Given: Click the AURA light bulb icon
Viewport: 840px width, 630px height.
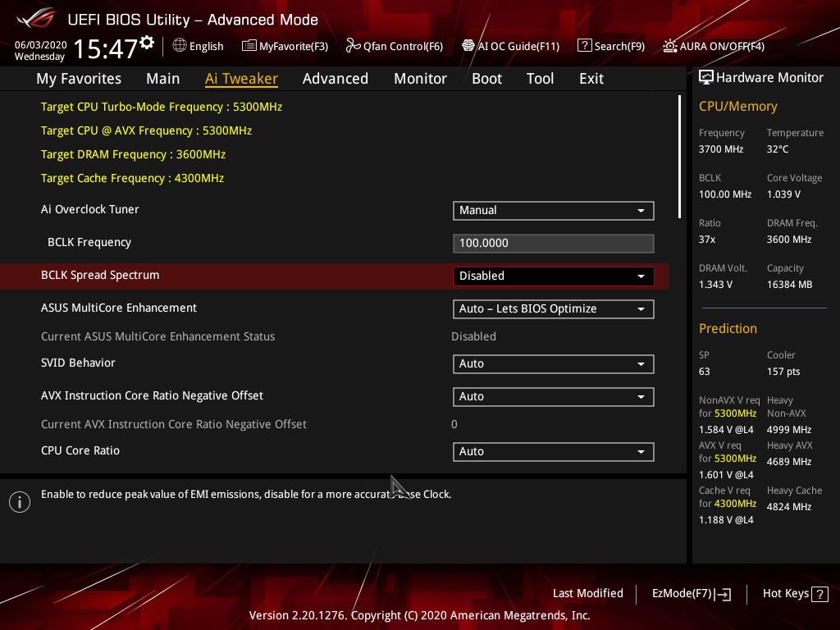Looking at the screenshot, I should [x=669, y=46].
